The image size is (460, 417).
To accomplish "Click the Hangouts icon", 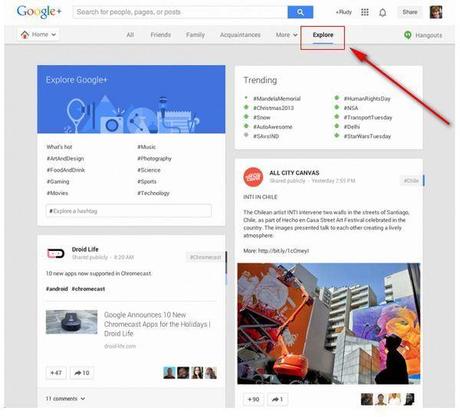I will click(407, 35).
